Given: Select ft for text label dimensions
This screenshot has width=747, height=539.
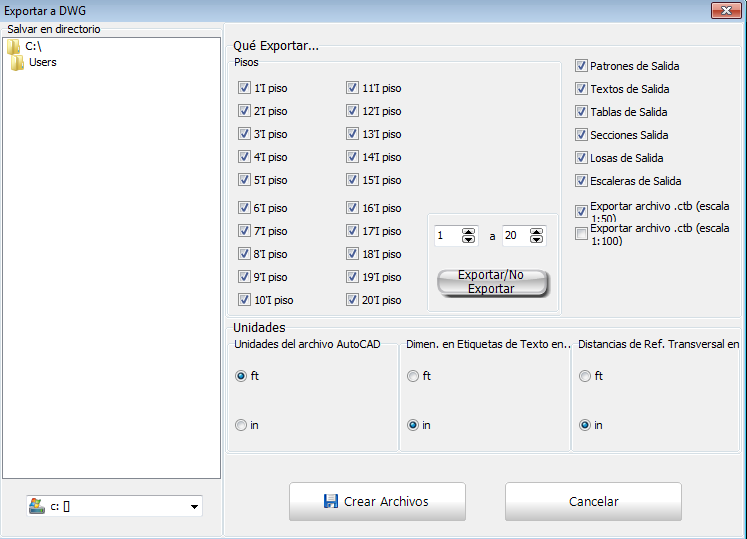Looking at the screenshot, I should (413, 376).
